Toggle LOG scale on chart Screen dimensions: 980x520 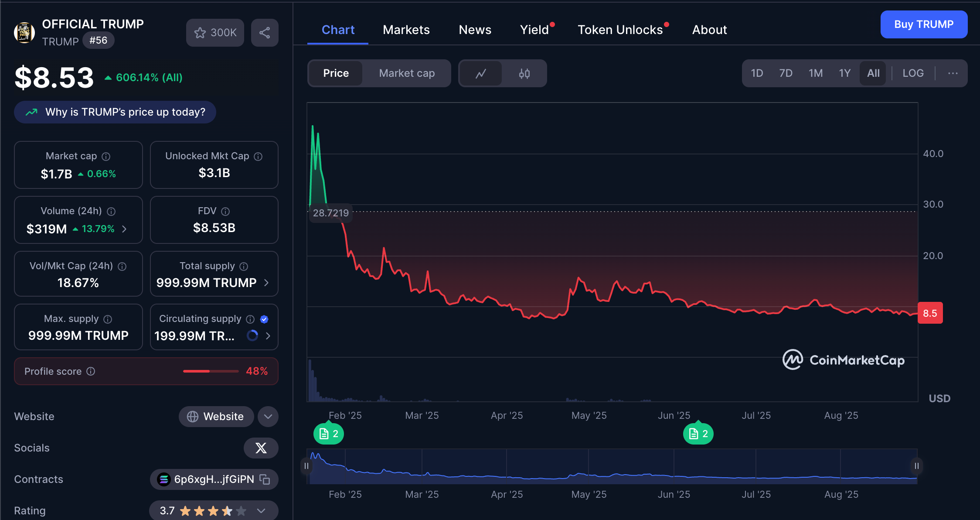[913, 73]
